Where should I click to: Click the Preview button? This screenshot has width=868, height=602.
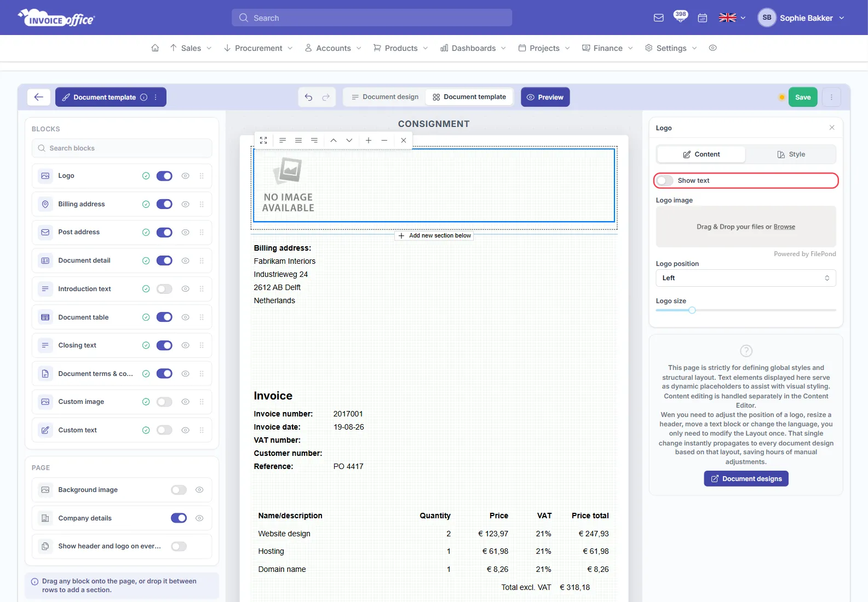pos(545,97)
